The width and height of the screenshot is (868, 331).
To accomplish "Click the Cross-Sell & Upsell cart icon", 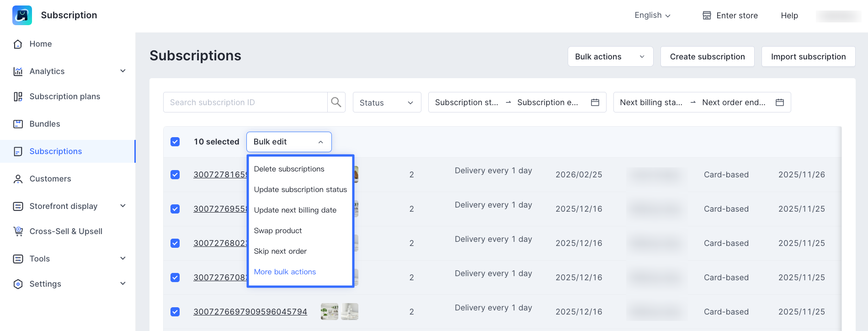I will (18, 231).
